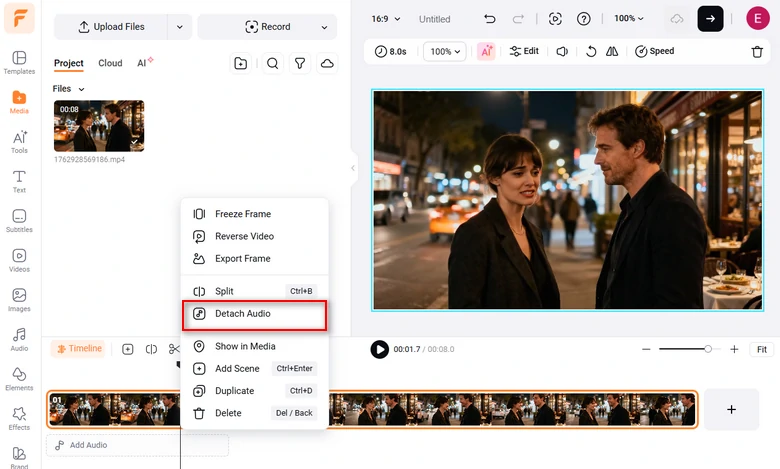
Task: Delete the clip using trash icon
Action: tap(757, 52)
